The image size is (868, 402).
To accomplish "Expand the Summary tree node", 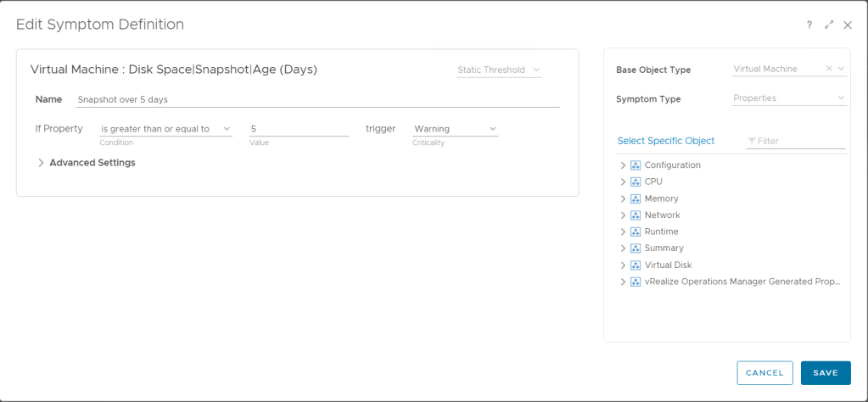I will pos(623,248).
